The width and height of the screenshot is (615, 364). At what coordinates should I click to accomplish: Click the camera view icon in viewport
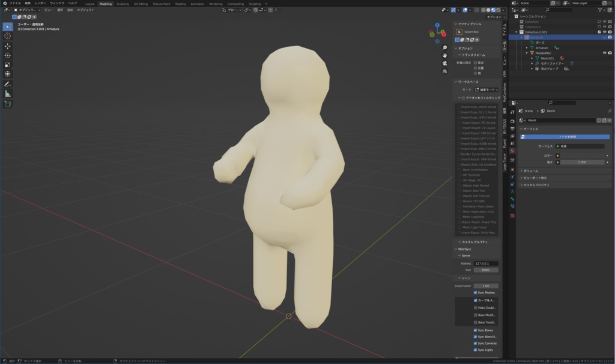click(445, 63)
